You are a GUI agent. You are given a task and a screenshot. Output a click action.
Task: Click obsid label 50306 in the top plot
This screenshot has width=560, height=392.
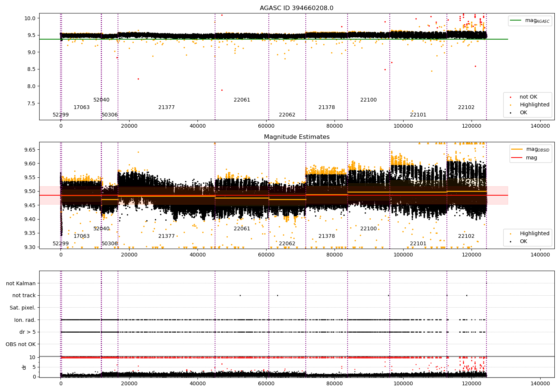pyautogui.click(x=110, y=115)
